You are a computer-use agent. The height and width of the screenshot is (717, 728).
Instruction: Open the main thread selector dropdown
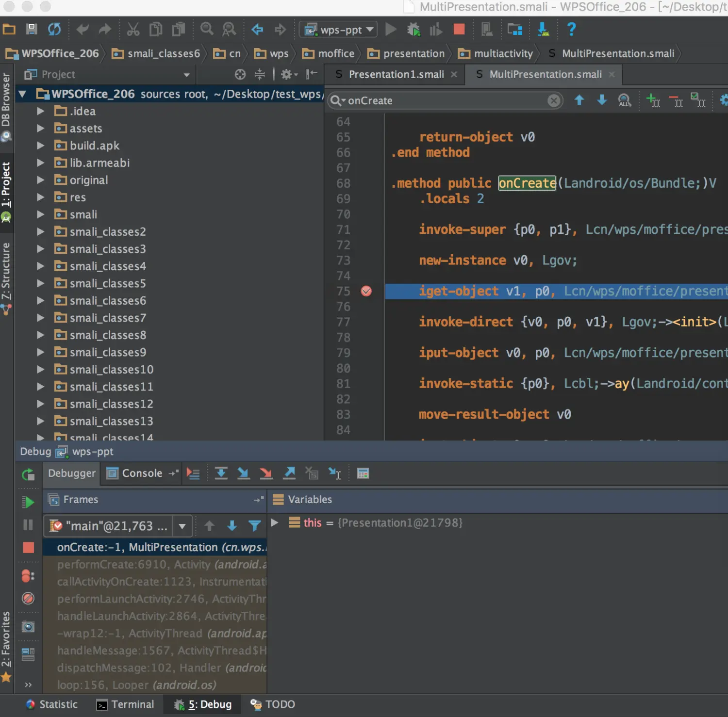pyautogui.click(x=182, y=526)
